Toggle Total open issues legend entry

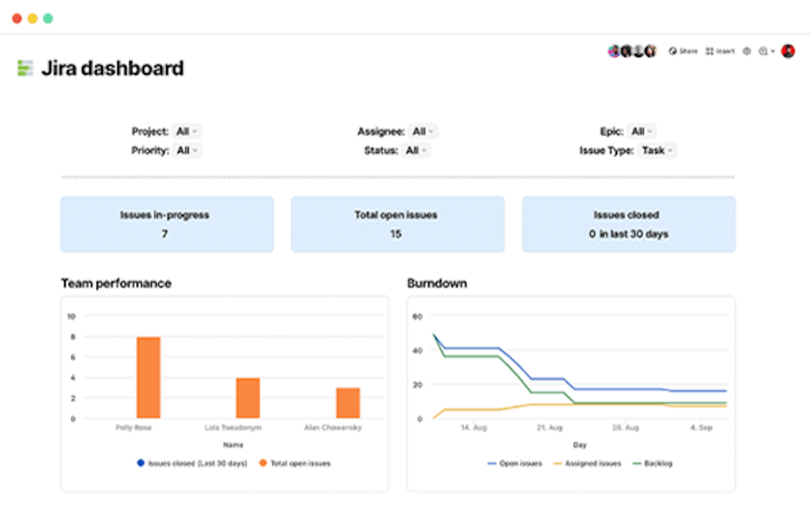[294, 463]
